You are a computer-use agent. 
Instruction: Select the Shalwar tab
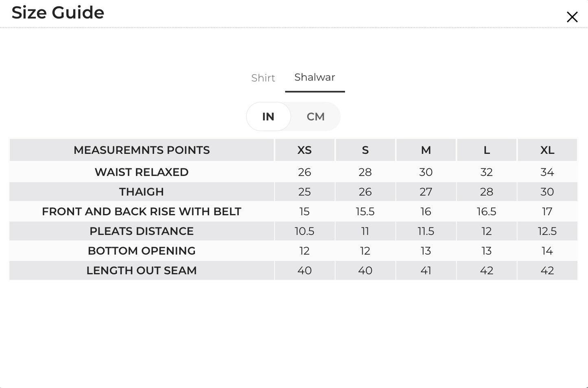(x=315, y=77)
